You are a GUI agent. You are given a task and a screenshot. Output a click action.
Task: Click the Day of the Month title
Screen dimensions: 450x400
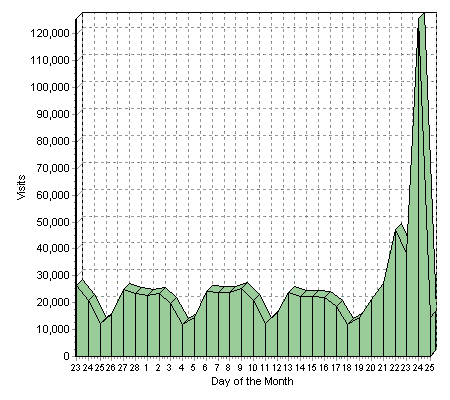pyautogui.click(x=252, y=381)
